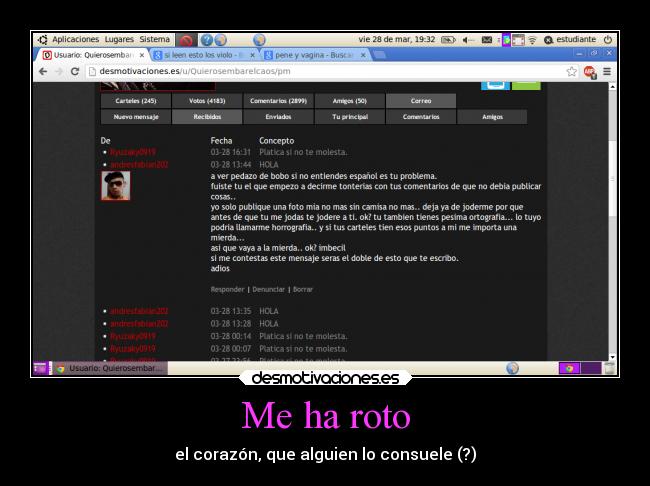This screenshot has width=650, height=486.
Task: Select the Enviados mail tab
Action: point(279,117)
